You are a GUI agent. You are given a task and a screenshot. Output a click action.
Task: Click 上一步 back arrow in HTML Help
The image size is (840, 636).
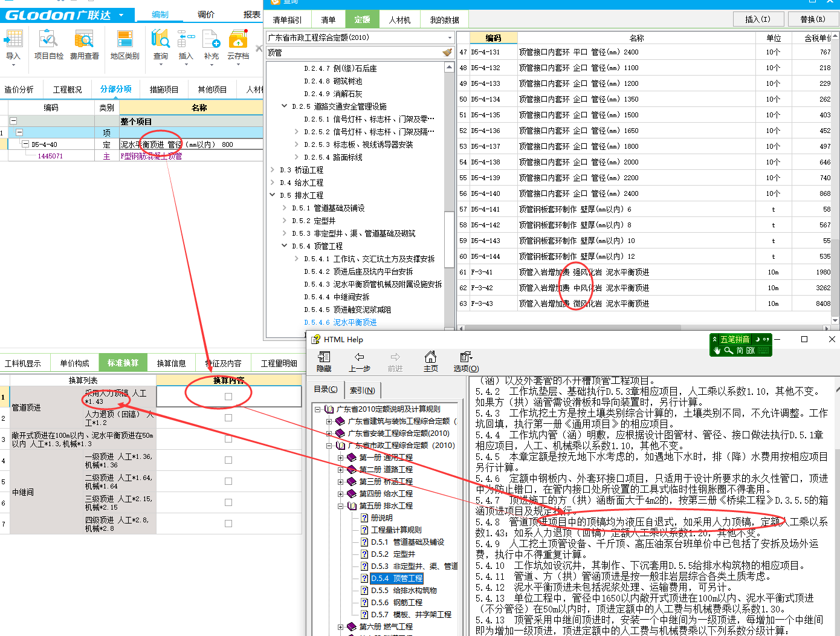(x=360, y=357)
